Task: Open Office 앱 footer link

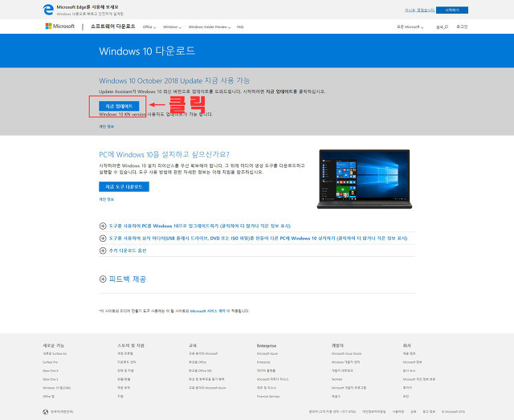Action: [x=48, y=397]
